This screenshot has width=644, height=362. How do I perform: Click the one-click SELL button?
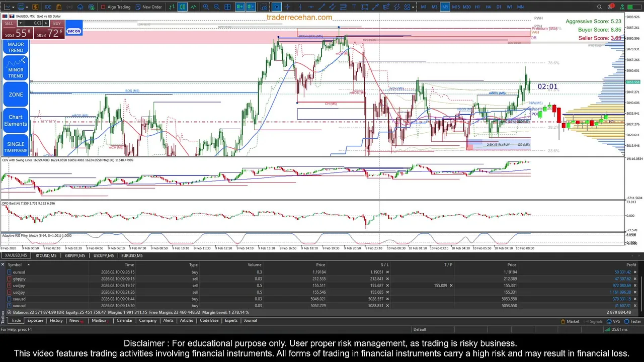pyautogui.click(x=10, y=23)
